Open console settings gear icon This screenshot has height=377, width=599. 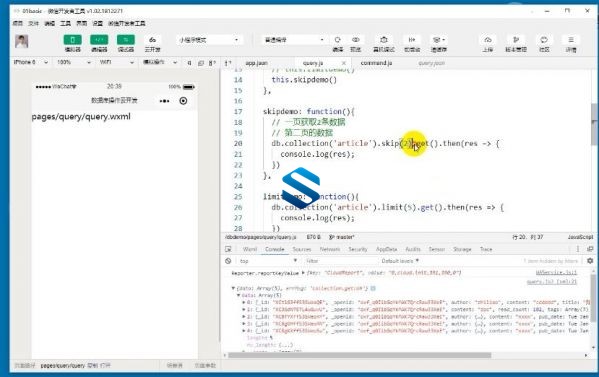(x=590, y=261)
